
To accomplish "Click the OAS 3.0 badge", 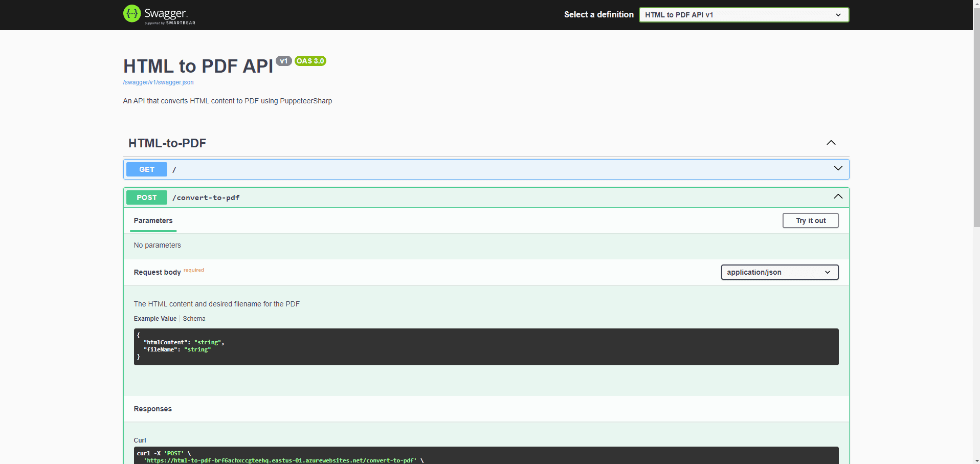I will point(310,61).
